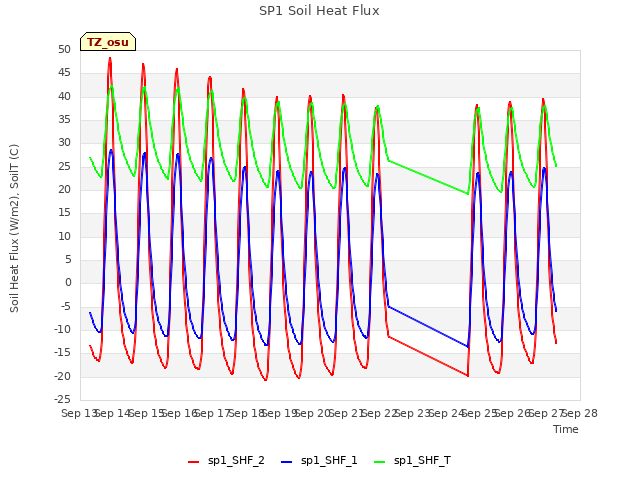Screen dimensions: 640x480
Task: Click the -25 y-axis tick label
Action: [62, 399]
